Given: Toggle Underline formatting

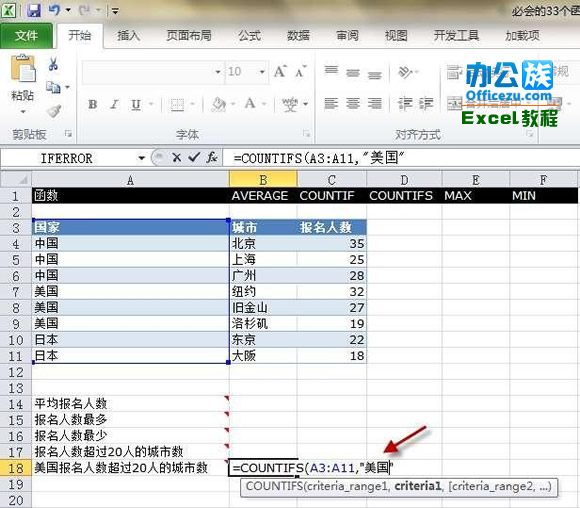Looking at the screenshot, I should point(136,105).
